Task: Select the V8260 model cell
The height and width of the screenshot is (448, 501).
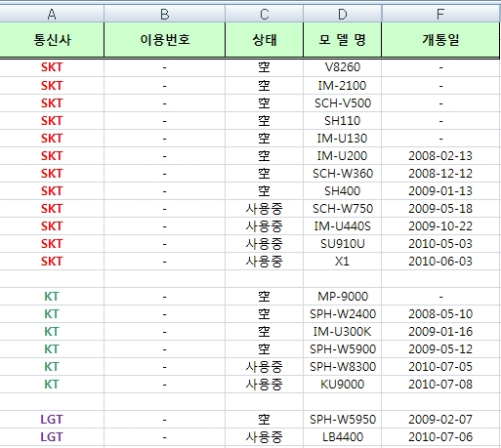Action: point(342,67)
